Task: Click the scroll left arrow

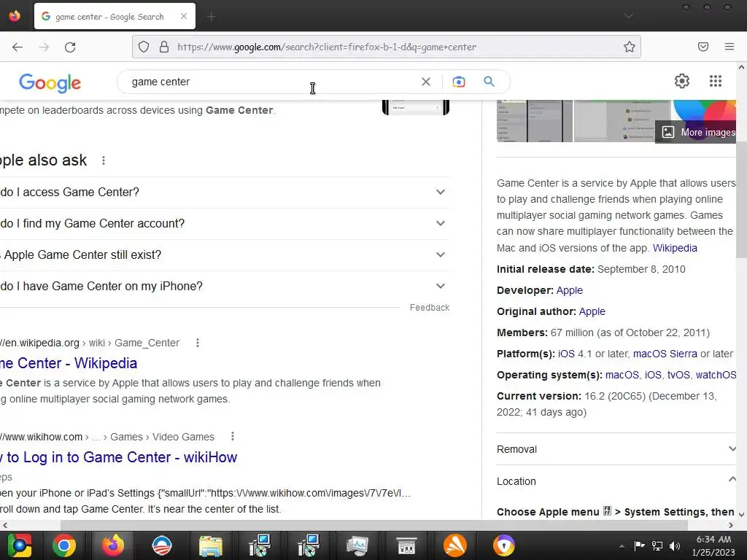Action: pos(5,525)
